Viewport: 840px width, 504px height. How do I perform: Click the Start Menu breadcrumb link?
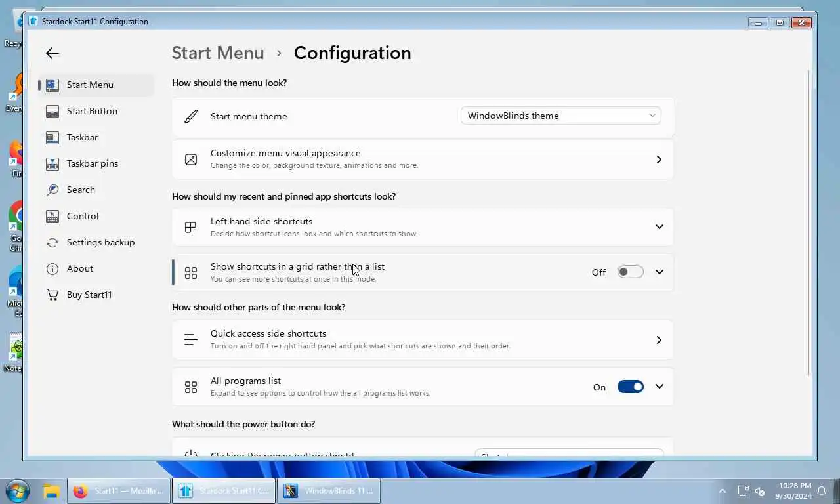point(218,53)
